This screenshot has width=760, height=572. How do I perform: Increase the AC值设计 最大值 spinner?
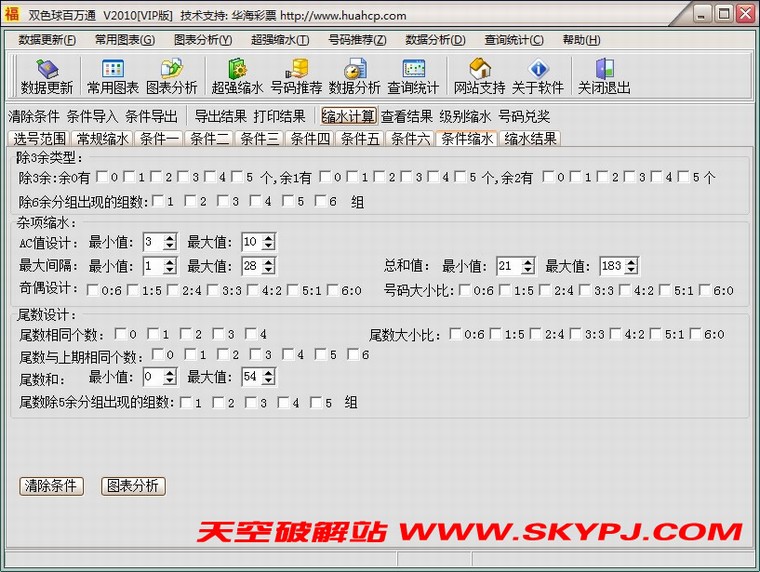(269, 237)
